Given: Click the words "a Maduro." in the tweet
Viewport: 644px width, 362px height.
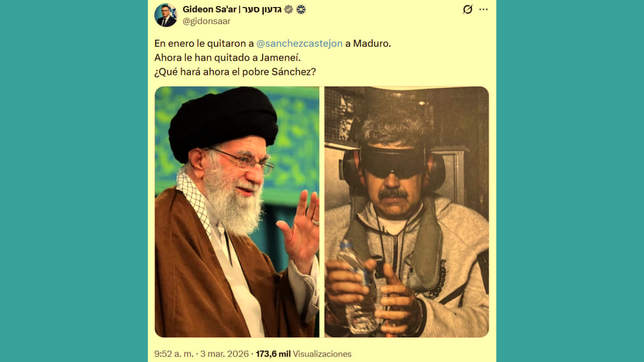Looking at the screenshot, I should tap(368, 43).
